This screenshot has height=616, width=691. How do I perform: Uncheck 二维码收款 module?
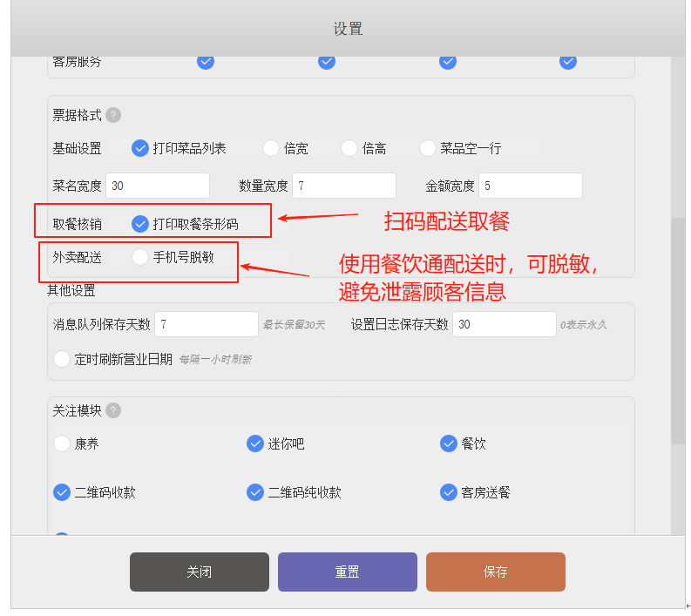pyautogui.click(x=62, y=492)
